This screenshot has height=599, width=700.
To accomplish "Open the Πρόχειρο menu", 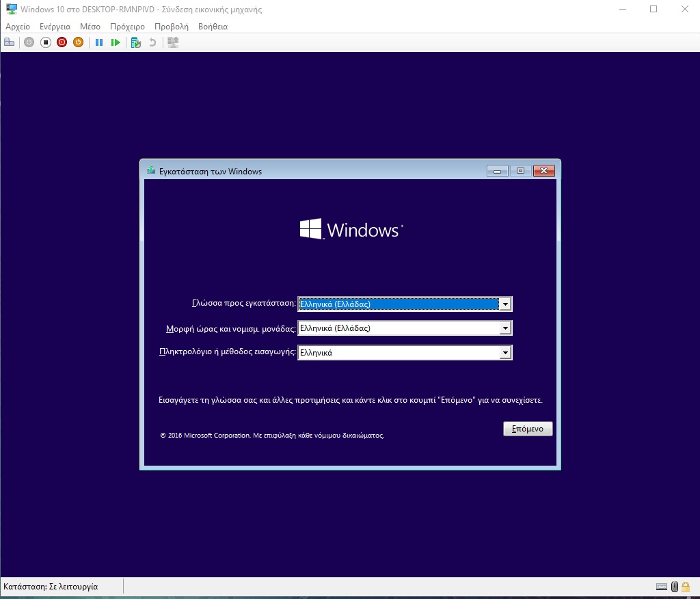I will [x=127, y=27].
